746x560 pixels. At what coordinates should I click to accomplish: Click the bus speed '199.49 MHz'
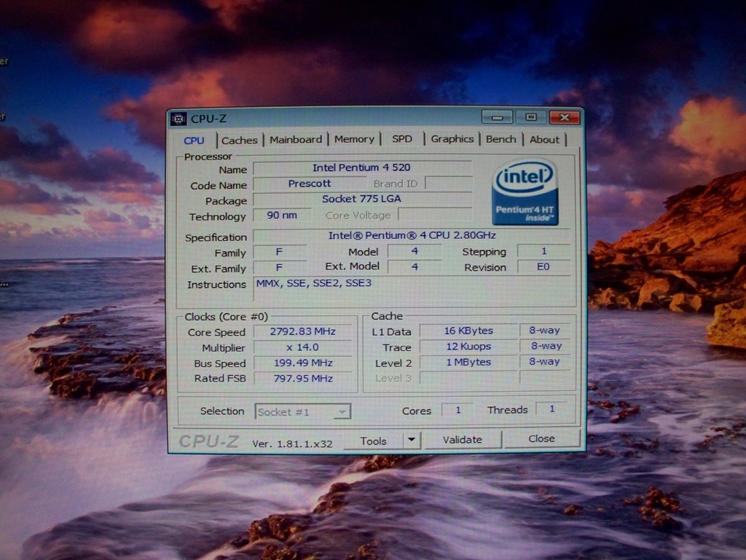[303, 363]
